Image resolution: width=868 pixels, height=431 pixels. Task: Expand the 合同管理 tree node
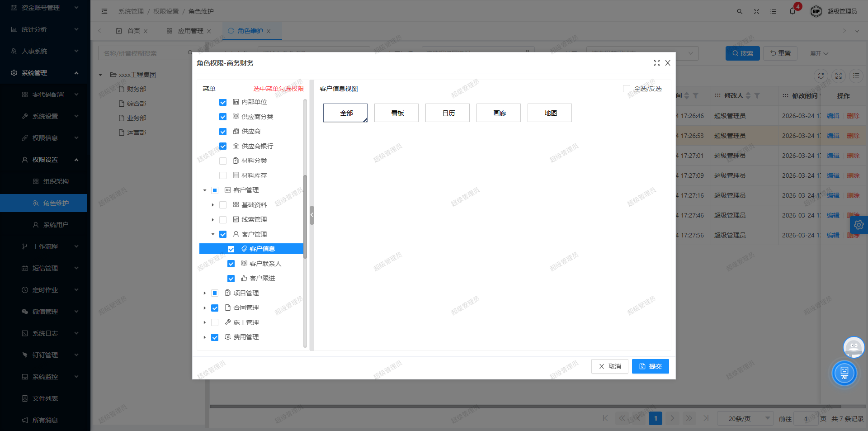pos(205,308)
